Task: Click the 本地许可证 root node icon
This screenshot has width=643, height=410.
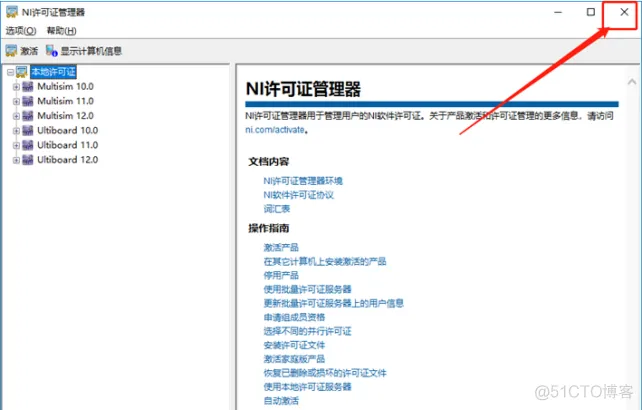Action: 22,72
